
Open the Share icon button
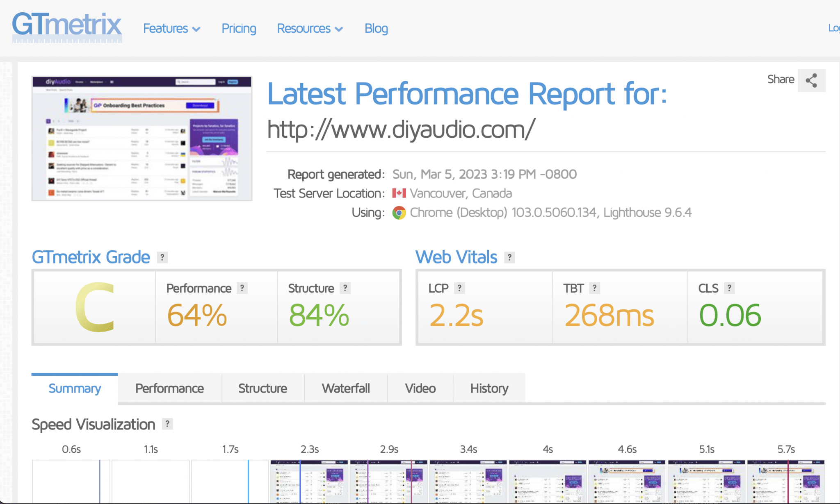pos(811,80)
